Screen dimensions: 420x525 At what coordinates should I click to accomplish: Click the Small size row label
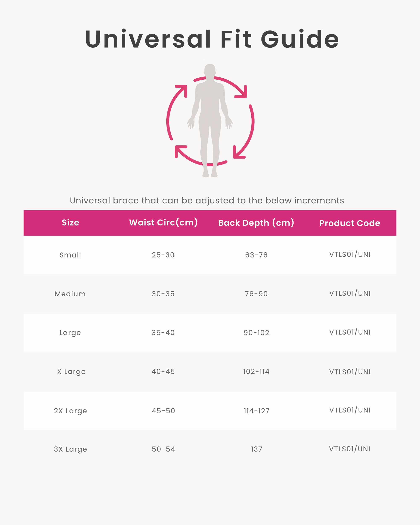click(x=70, y=255)
